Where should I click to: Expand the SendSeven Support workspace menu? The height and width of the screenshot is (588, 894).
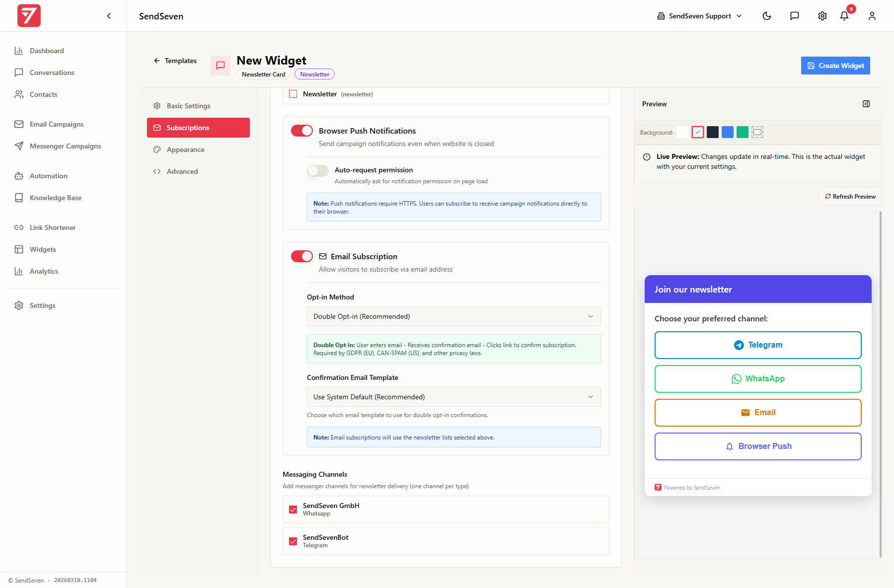(x=699, y=16)
